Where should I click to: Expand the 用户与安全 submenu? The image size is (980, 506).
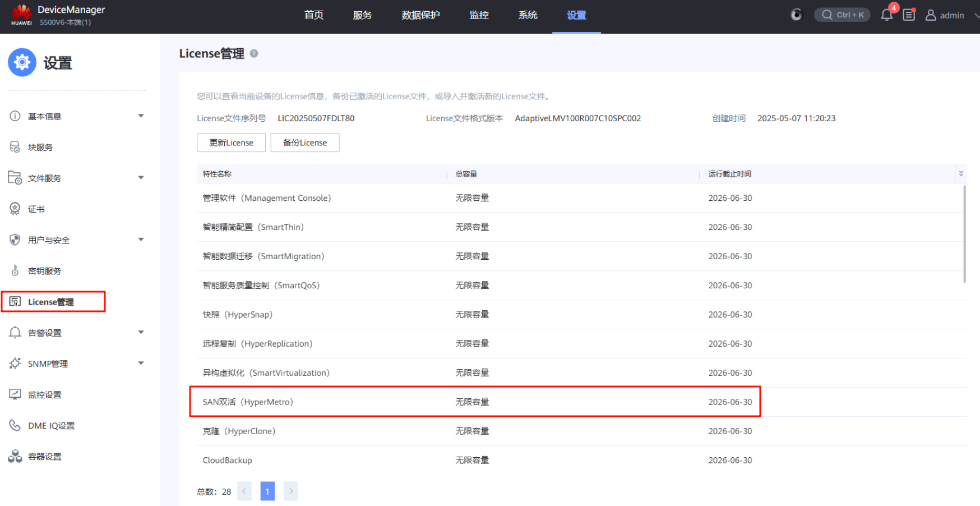[141, 240]
